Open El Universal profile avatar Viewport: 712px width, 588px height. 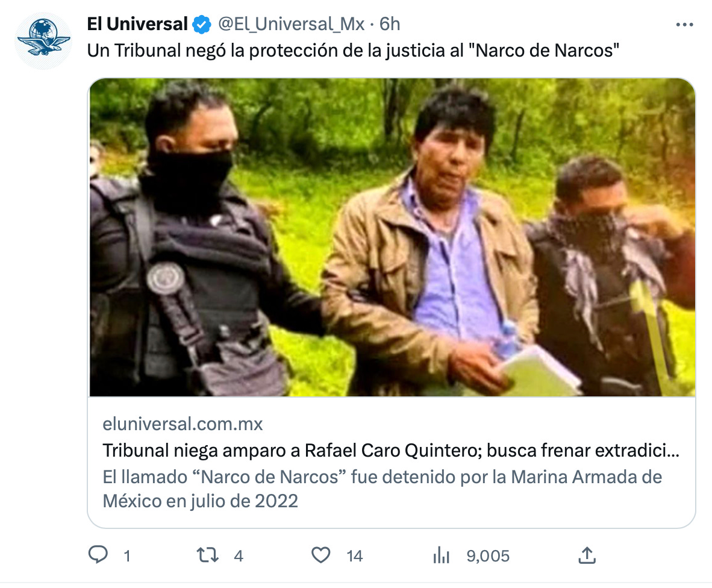(43, 41)
